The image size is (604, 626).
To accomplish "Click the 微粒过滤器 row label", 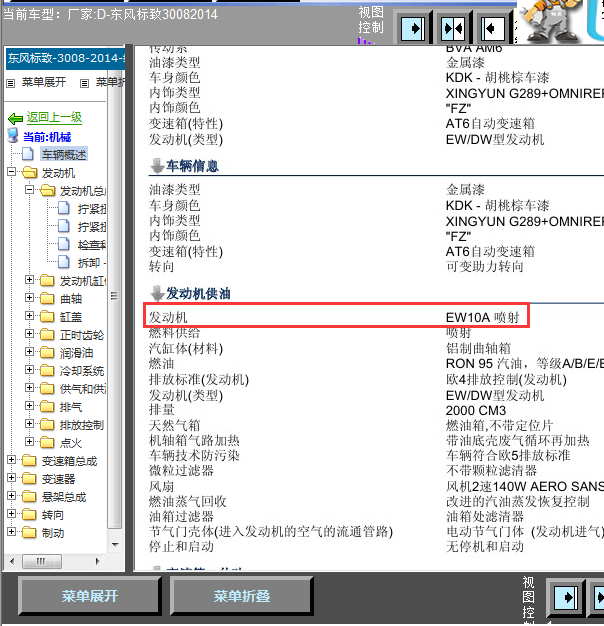I will [x=181, y=471].
